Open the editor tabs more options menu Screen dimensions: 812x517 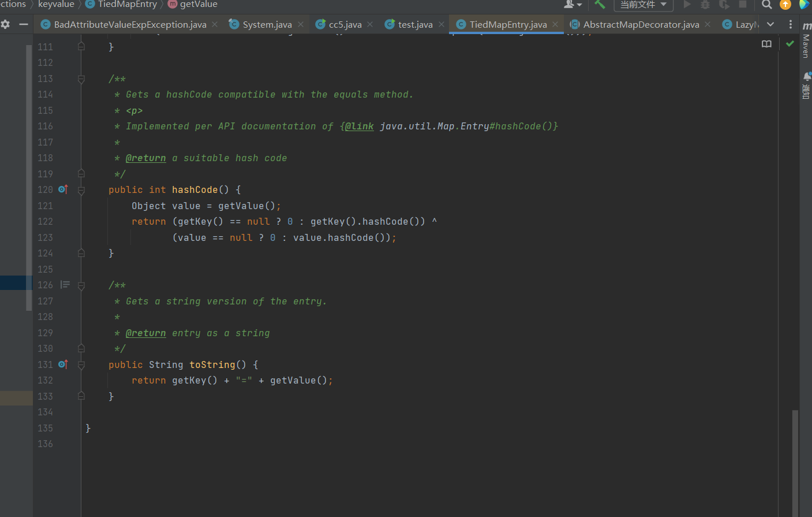[x=791, y=24]
